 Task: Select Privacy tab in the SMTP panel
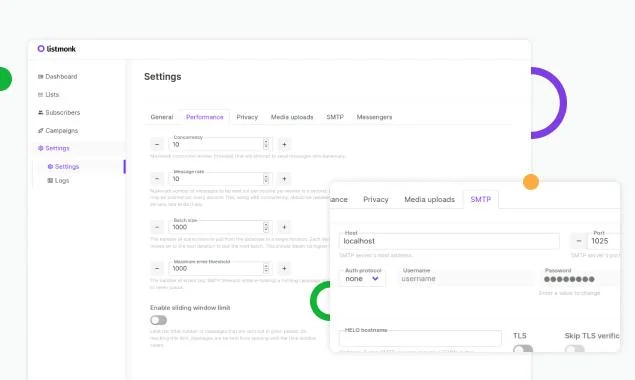[x=375, y=199]
